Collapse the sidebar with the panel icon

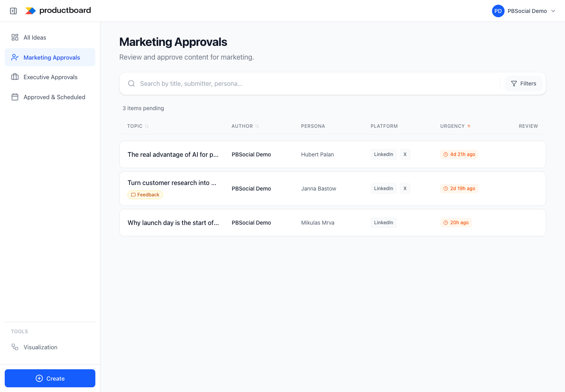coord(13,11)
